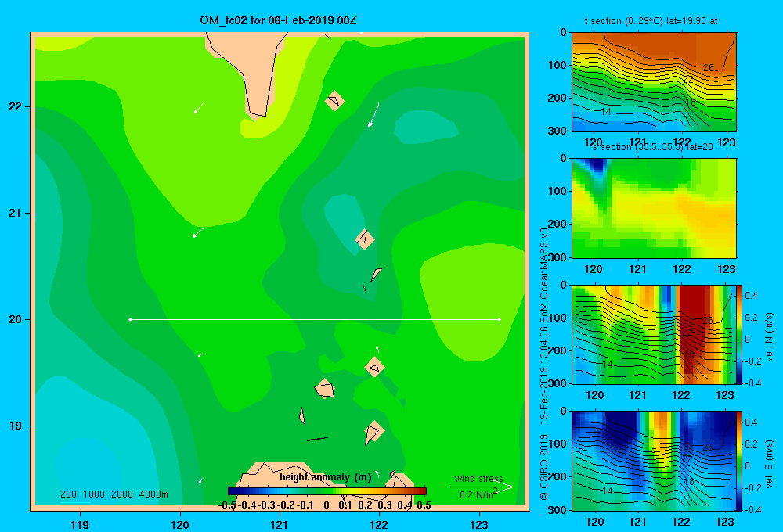Click longitude label 123 under main map
Viewport: 783px width, 532px height.
[x=479, y=524]
